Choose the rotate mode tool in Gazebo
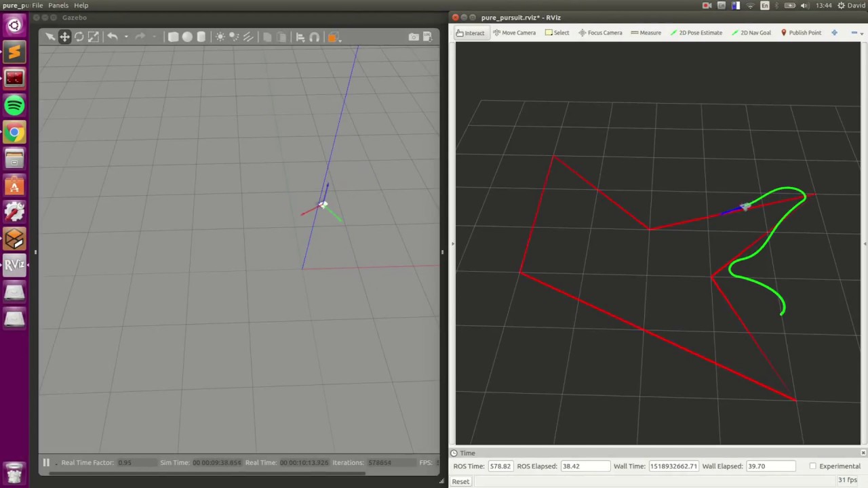 point(79,37)
